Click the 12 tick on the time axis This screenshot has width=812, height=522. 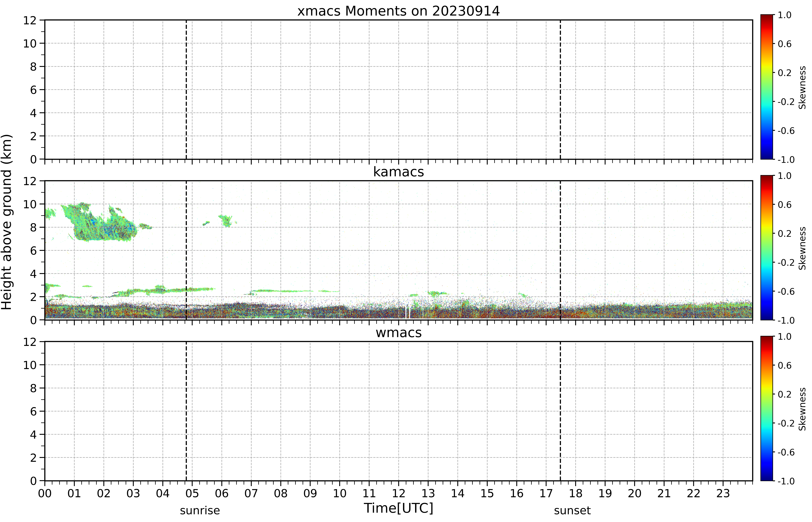click(x=399, y=493)
